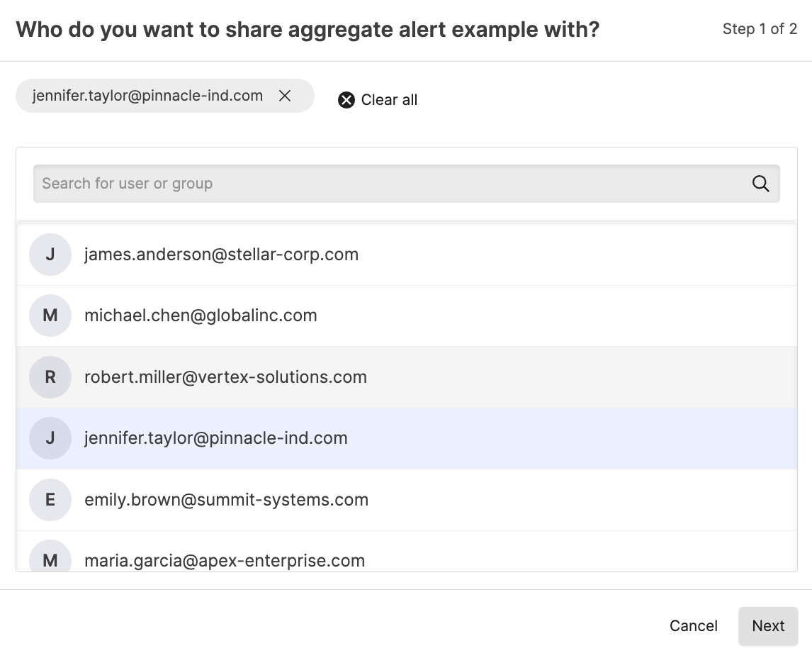
Task: Deselect jennifer.taylor@pinnacle-ind.com highlighted list row
Action: 215,438
